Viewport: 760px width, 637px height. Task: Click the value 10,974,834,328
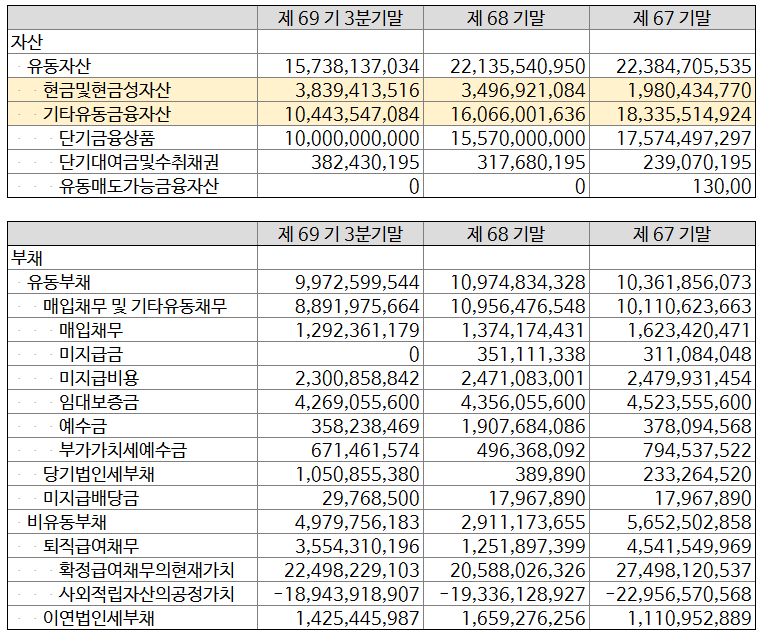tap(518, 282)
